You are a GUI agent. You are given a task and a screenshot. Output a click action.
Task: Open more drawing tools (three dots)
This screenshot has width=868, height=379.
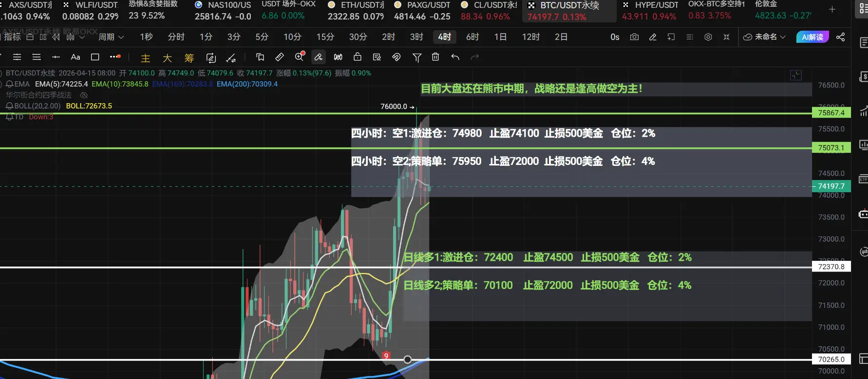[115, 57]
